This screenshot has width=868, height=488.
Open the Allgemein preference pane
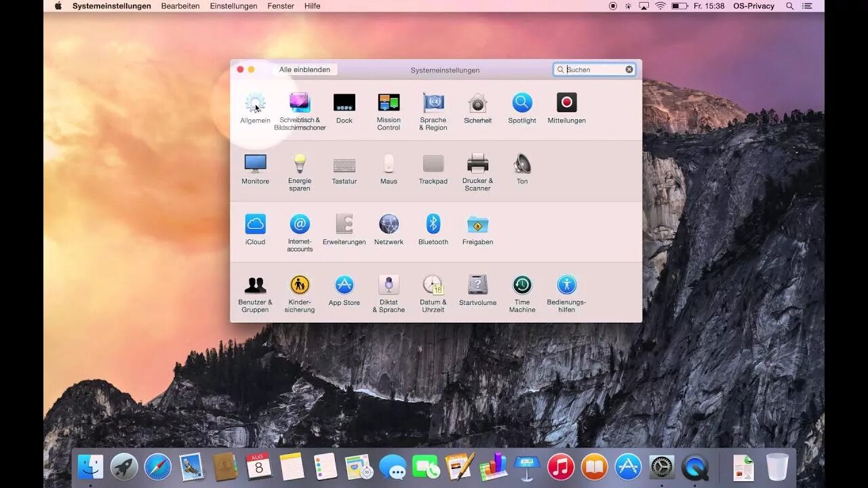click(255, 108)
